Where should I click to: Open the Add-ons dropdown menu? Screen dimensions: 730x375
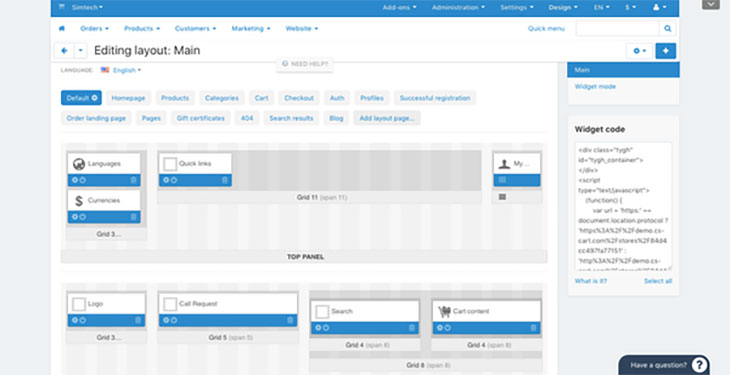[x=399, y=7]
